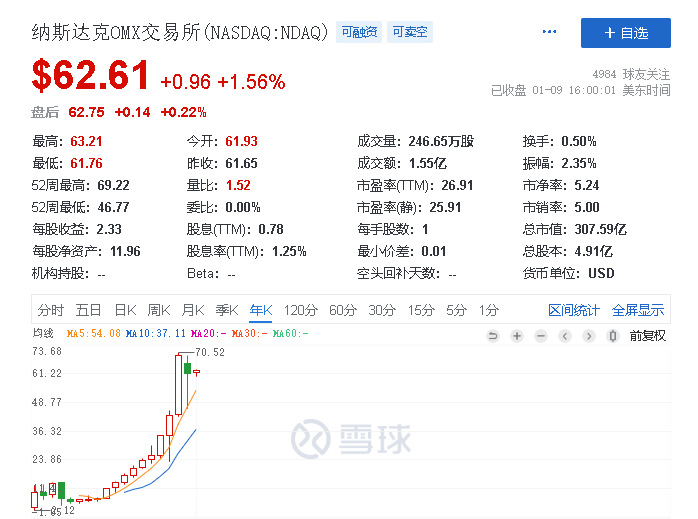Image resolution: width=698 pixels, height=519 pixels.
Task: Click the MA10:37.11 indicator label
Action: point(156,333)
